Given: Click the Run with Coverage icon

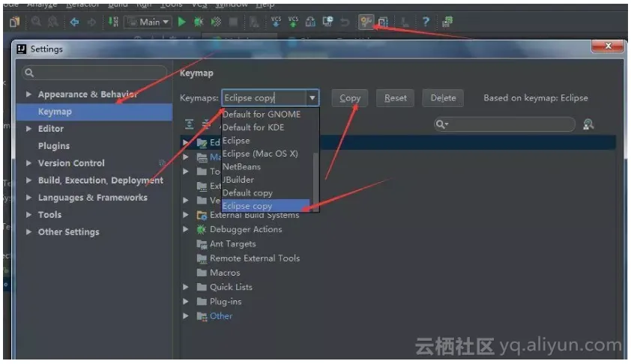Looking at the screenshot, I should [x=216, y=22].
